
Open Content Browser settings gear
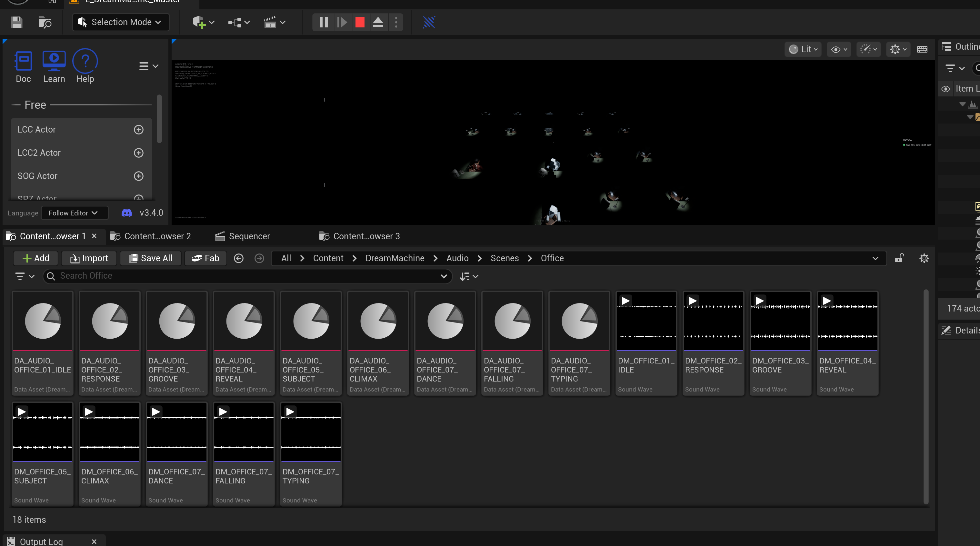[x=924, y=259]
